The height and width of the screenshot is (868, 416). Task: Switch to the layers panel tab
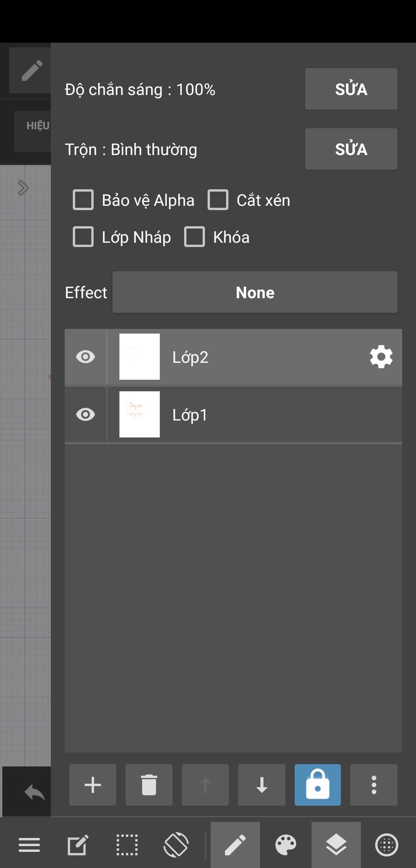pos(336,845)
